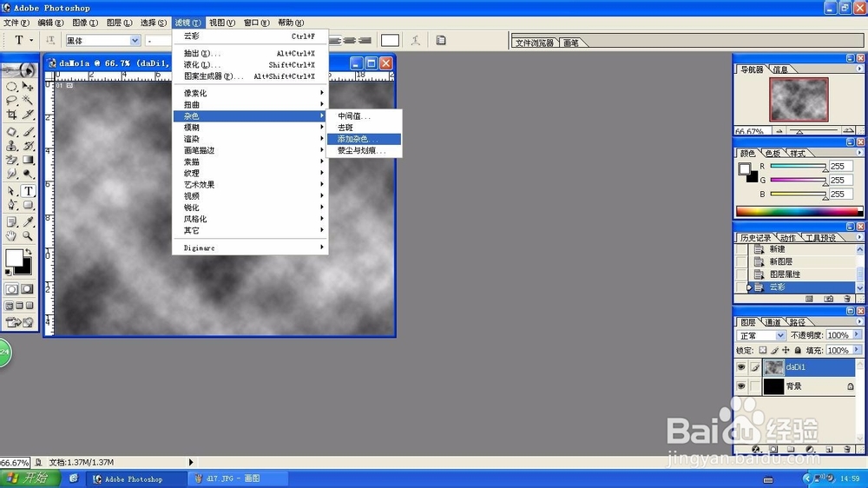This screenshot has height=488, width=868.
Task: Swap foreground and background colors arrow
Action: 29,252
